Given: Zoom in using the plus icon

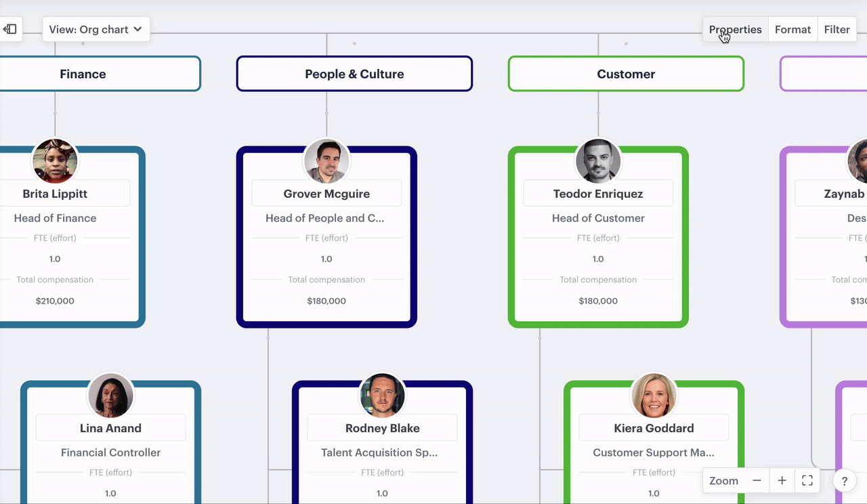Looking at the screenshot, I should (x=782, y=480).
